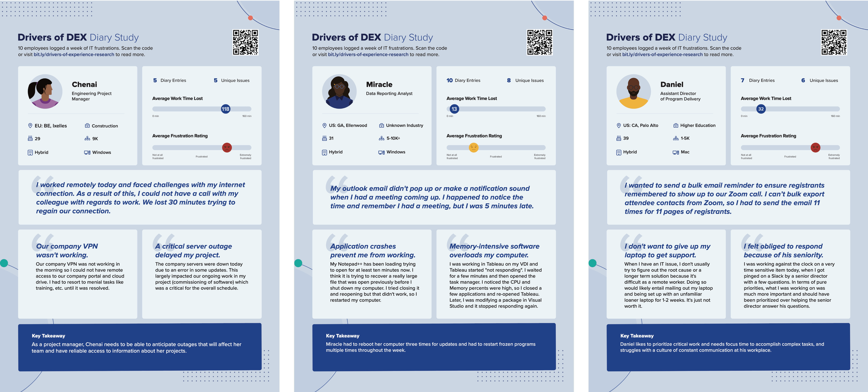Click the location pin icon beside EU: BE, Ixelles
The image size is (868, 392).
point(30,126)
